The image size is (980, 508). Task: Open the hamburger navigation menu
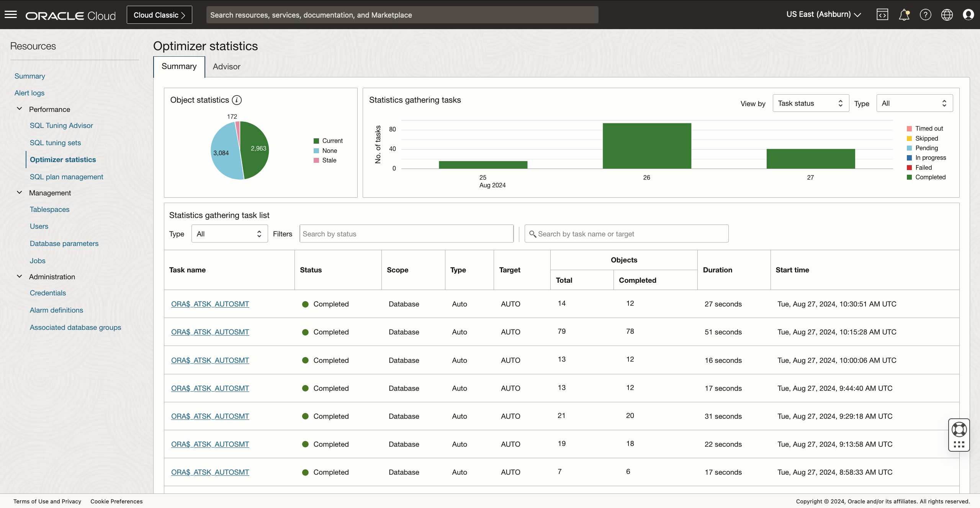(11, 15)
